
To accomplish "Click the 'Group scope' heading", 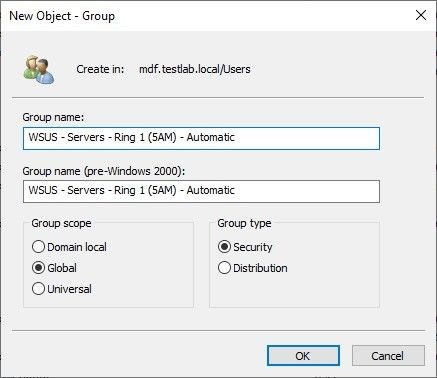I will point(61,223).
